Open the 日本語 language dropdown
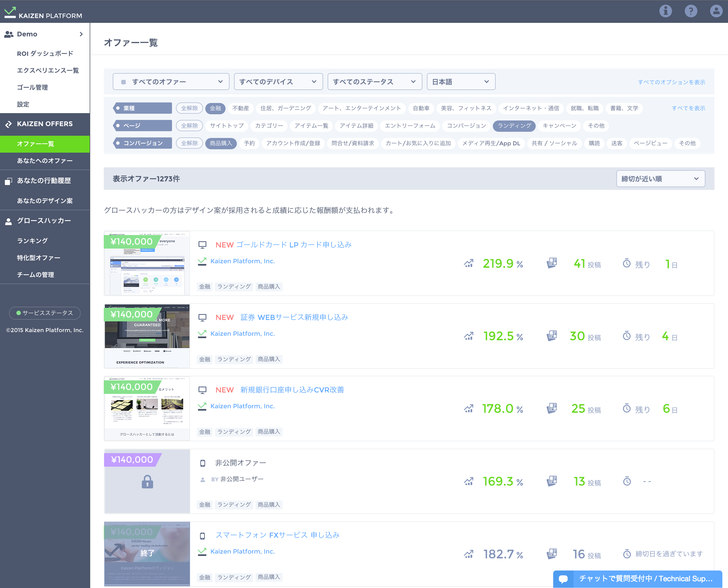728x588 pixels. (461, 82)
